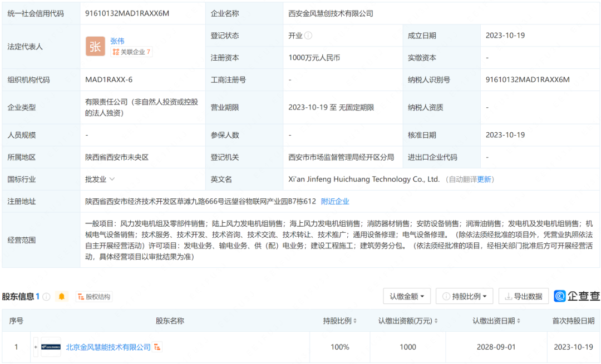Click the info icon beside 股东信息 heading
Image resolution: width=601 pixels, height=364 pixels.
47,297
